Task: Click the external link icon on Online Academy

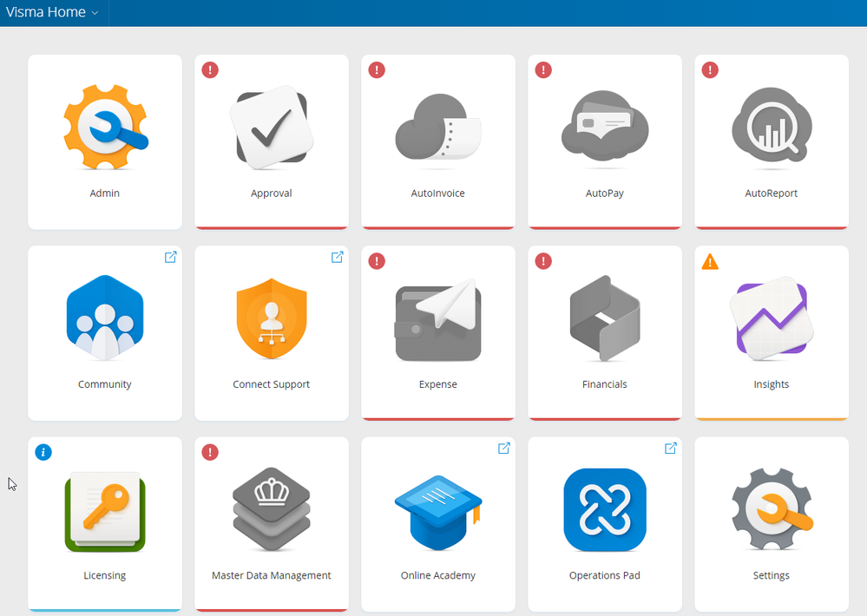Action: (504, 449)
